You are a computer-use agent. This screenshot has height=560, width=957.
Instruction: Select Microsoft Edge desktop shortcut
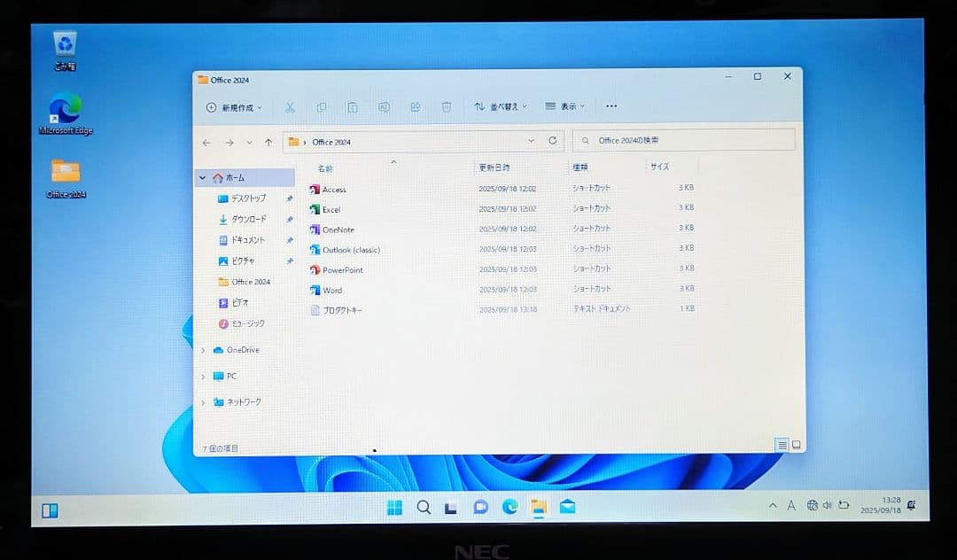(x=66, y=114)
